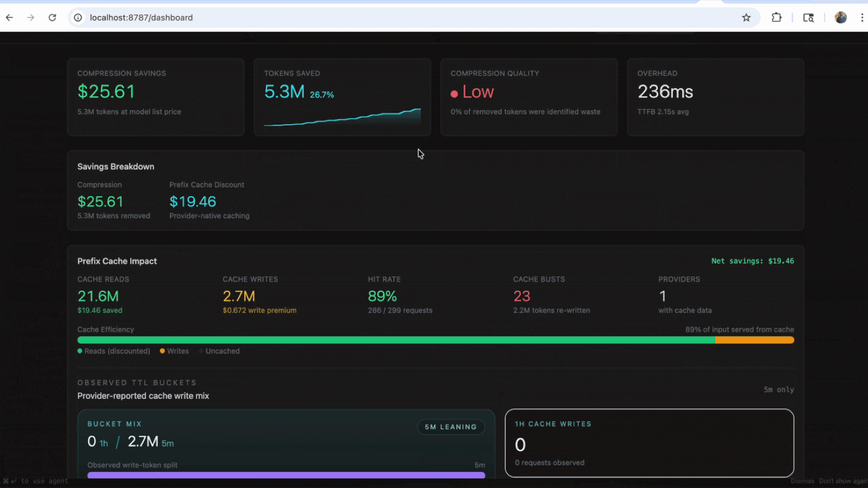View site information icon beside URL
Image resolution: width=868 pixels, height=488 pixels.
pos(78,17)
